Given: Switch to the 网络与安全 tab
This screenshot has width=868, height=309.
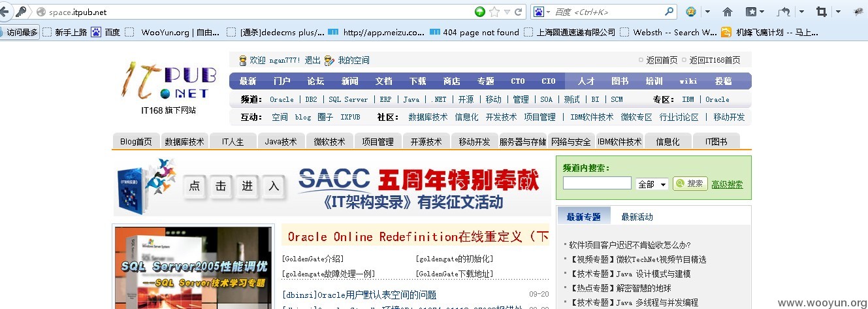Looking at the screenshot, I should click(571, 141).
